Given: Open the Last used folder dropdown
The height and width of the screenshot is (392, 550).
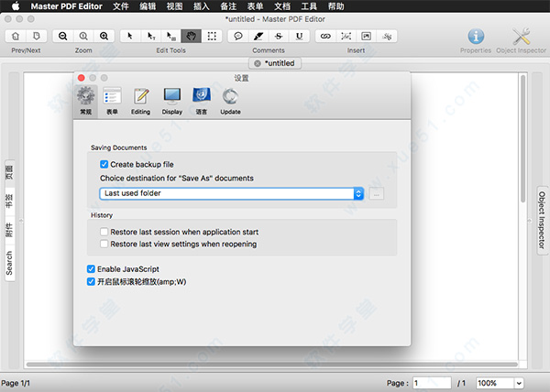Looking at the screenshot, I should point(232,193).
